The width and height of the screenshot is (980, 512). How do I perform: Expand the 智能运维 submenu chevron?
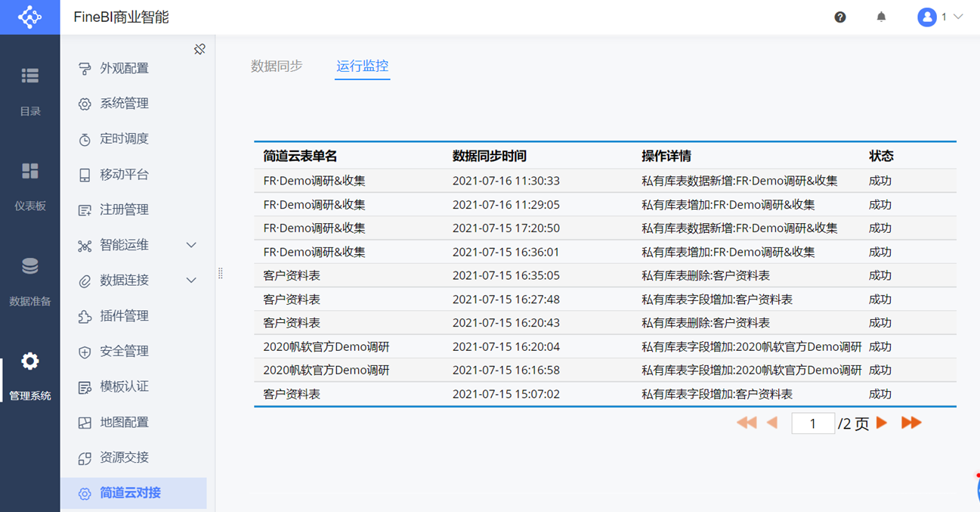pos(191,245)
